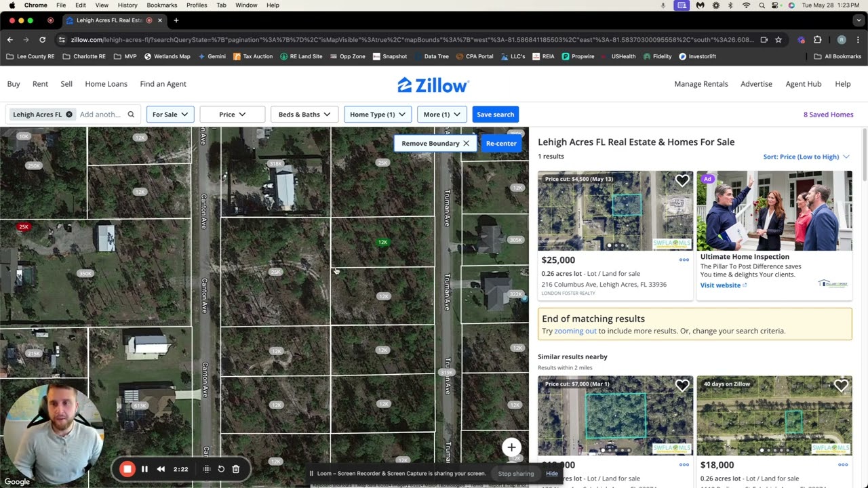Click the green 12K map price marker
Image resolution: width=868 pixels, height=488 pixels.
[382, 242]
